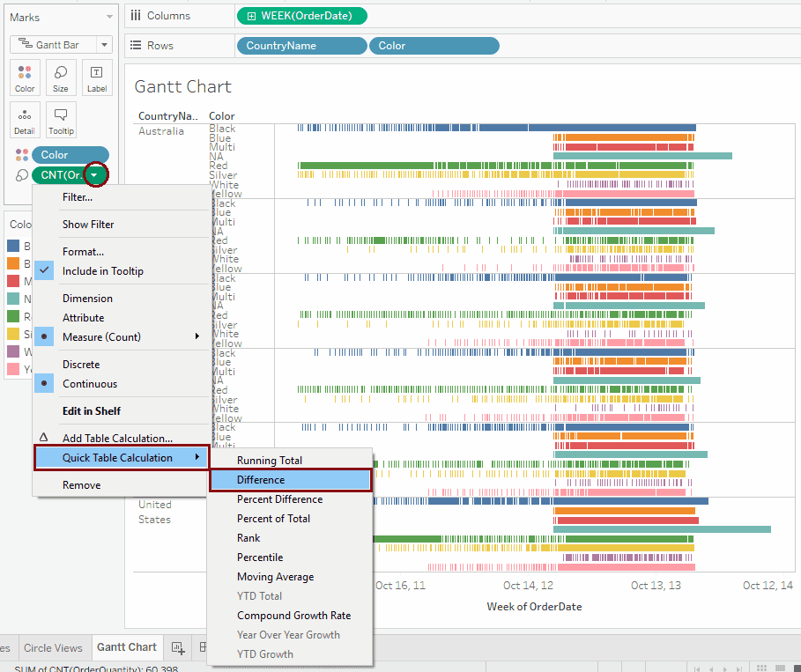The width and height of the screenshot is (801, 672).
Task: Switch to the Circle Views sheet tab
Action: [x=54, y=647]
